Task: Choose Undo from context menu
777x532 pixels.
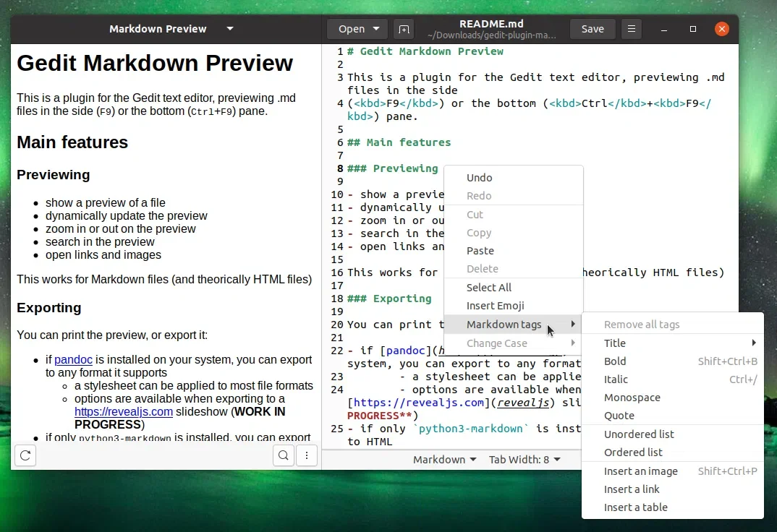Action: 514,178
